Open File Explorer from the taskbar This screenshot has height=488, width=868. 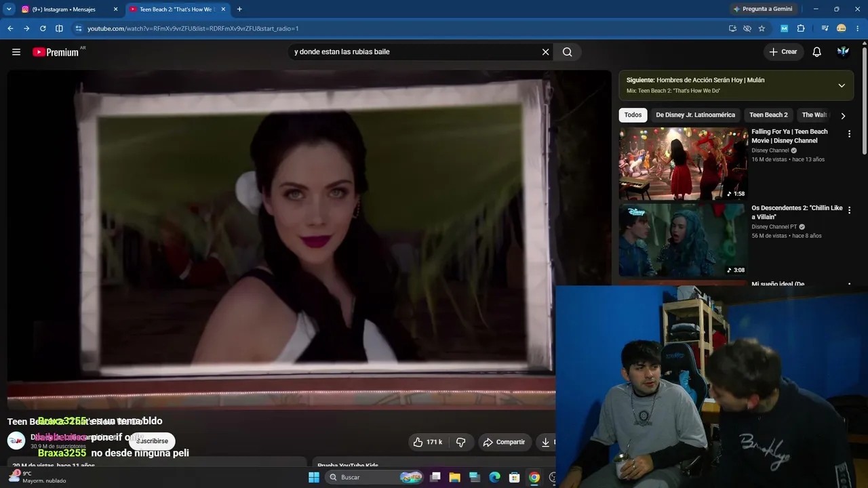(x=455, y=477)
